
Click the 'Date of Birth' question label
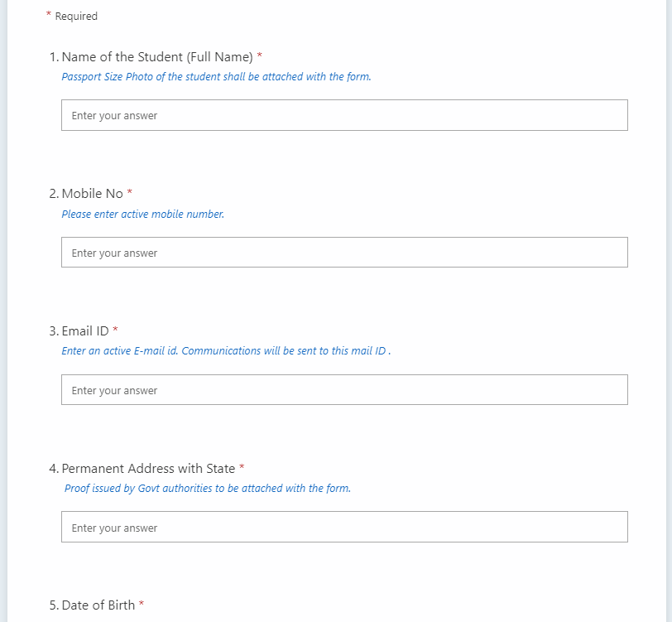[x=98, y=605]
